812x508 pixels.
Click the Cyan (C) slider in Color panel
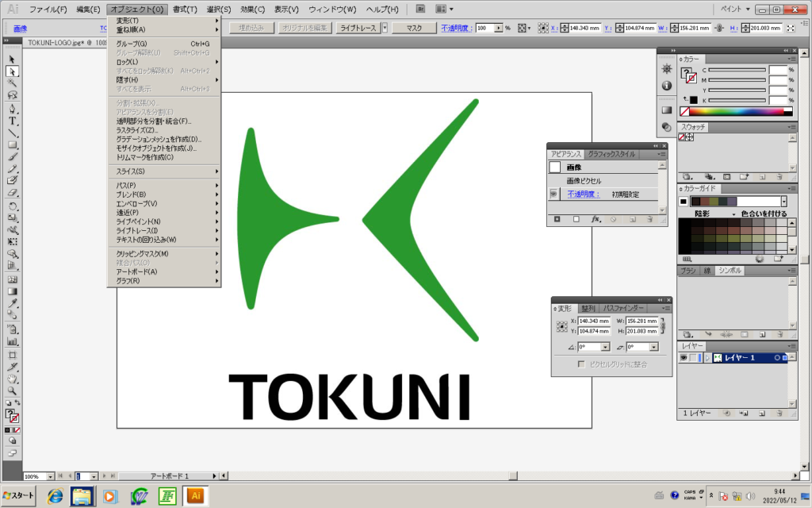click(737, 70)
